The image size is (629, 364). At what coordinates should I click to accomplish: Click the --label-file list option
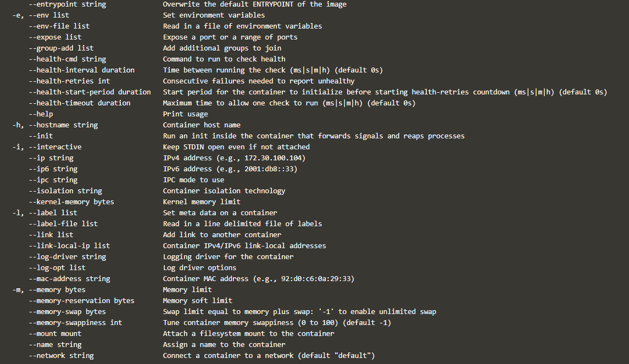pyautogui.click(x=63, y=224)
